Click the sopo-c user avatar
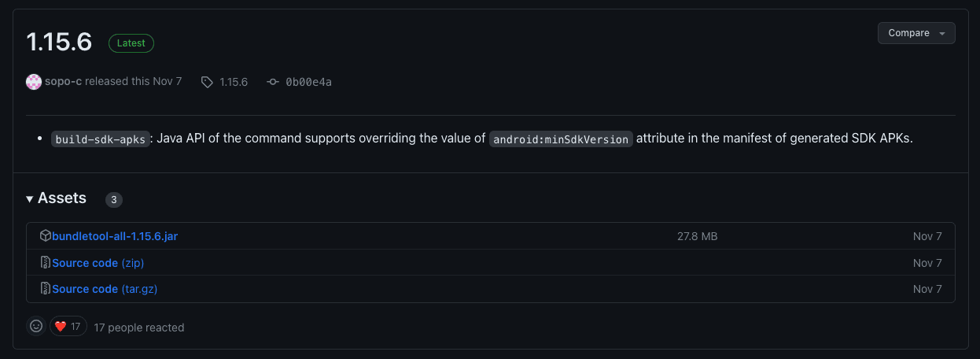This screenshot has height=359, width=980. point(34,82)
